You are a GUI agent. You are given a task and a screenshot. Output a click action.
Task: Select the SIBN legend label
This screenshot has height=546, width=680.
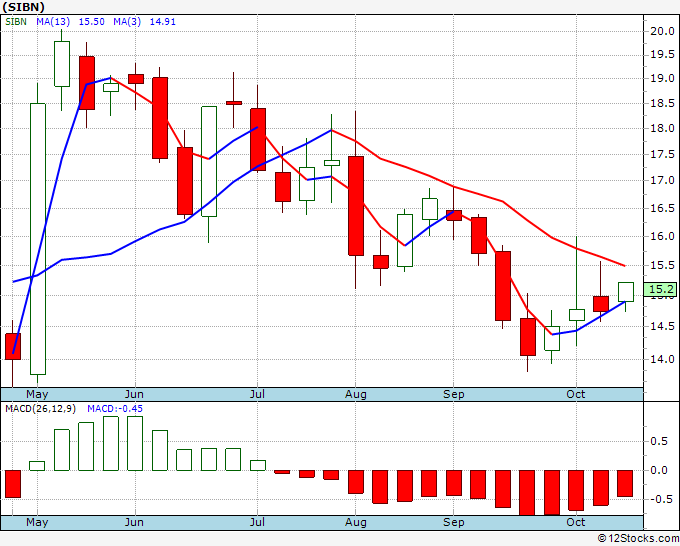point(16,22)
